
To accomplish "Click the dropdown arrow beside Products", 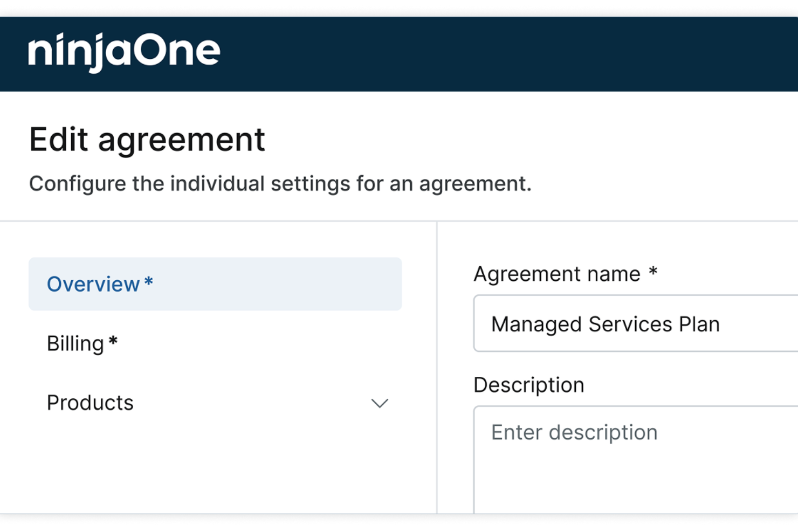I will point(380,403).
